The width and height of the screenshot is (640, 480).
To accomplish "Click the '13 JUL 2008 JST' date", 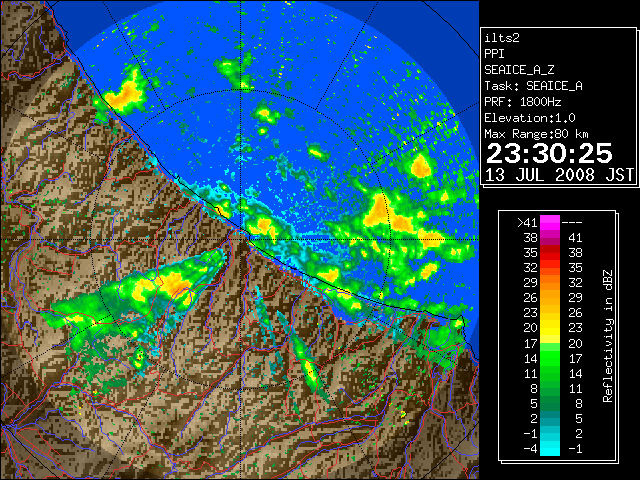I will [x=559, y=175].
